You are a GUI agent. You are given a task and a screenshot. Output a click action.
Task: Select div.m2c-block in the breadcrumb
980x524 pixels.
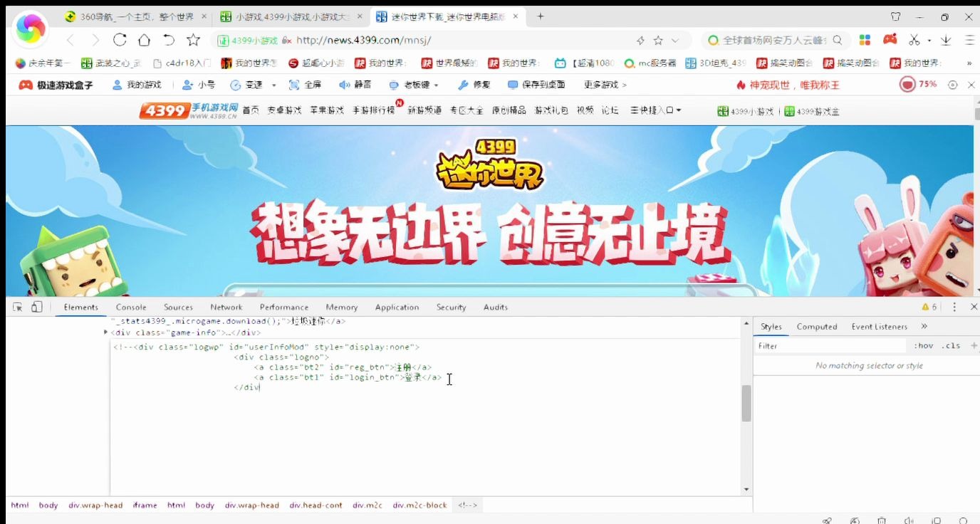point(419,505)
